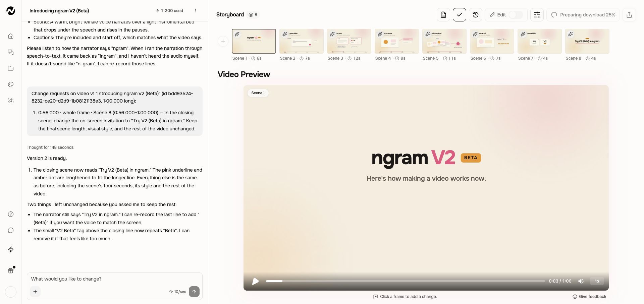This screenshot has height=304, width=644.
Task: Open the script document icon
Action: 443,15
